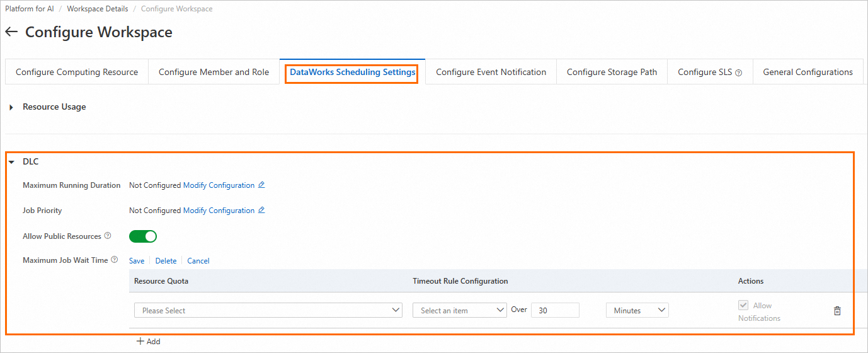Click Delete next to Save
Viewport: 868px width, 353px height.
[x=166, y=261]
